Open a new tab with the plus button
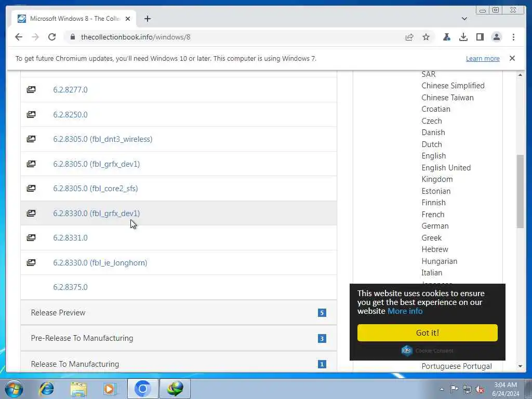The height and width of the screenshot is (399, 532). click(x=147, y=19)
